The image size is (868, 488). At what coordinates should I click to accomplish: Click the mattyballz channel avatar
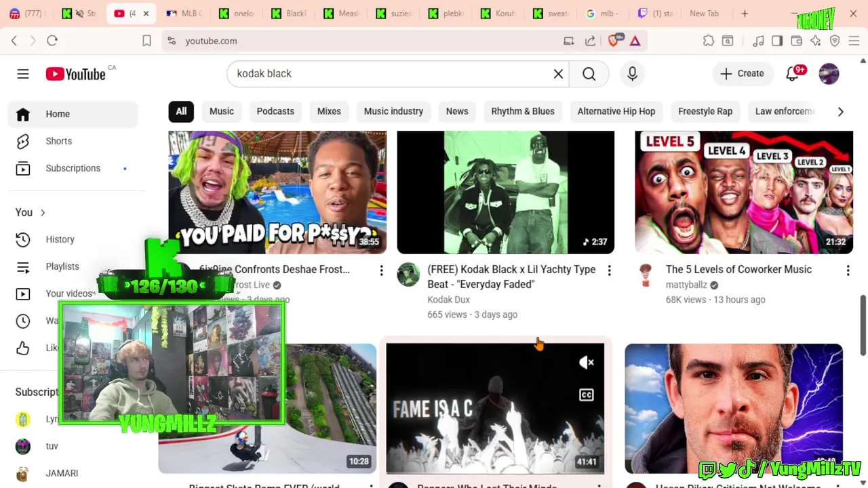click(x=646, y=274)
